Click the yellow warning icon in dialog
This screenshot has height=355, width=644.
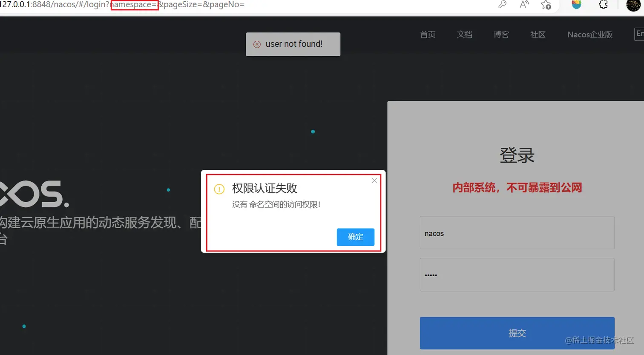click(x=219, y=189)
